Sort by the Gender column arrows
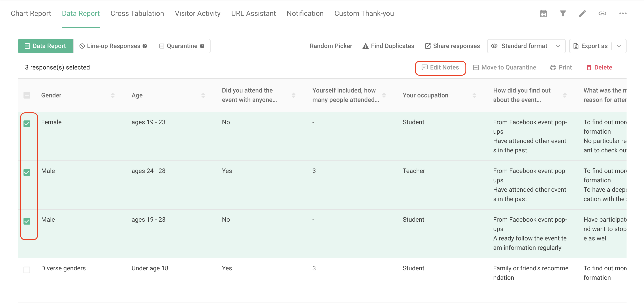 coord(113,95)
